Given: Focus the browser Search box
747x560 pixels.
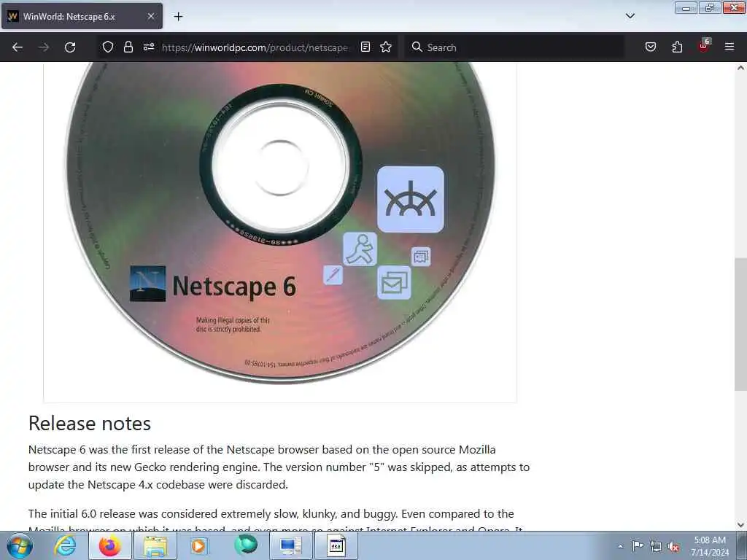Looking at the screenshot, I should pos(514,47).
